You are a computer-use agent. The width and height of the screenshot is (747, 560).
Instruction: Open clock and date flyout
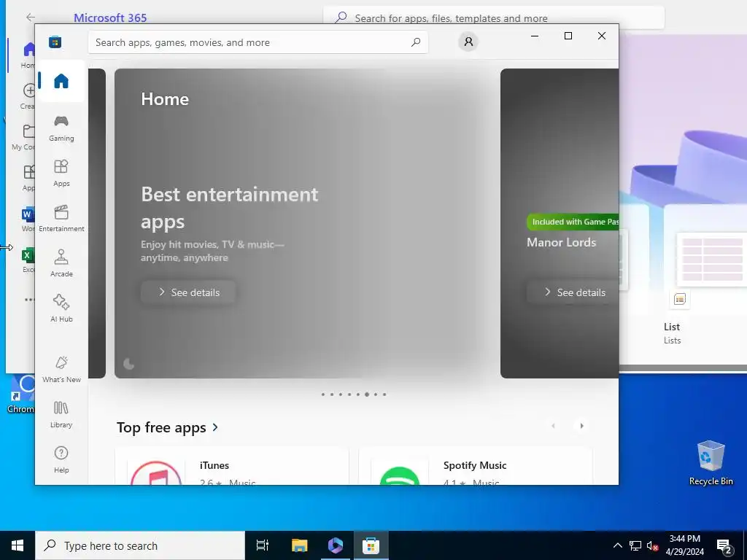point(684,545)
